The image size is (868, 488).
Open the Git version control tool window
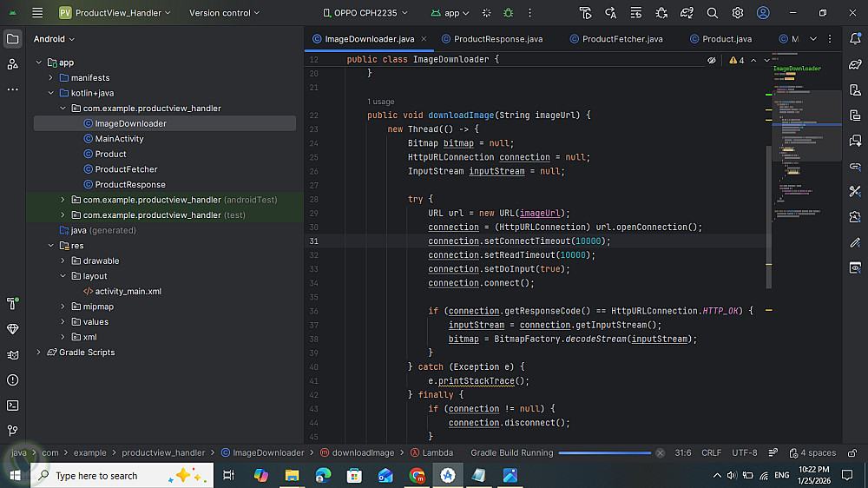pos(12,431)
